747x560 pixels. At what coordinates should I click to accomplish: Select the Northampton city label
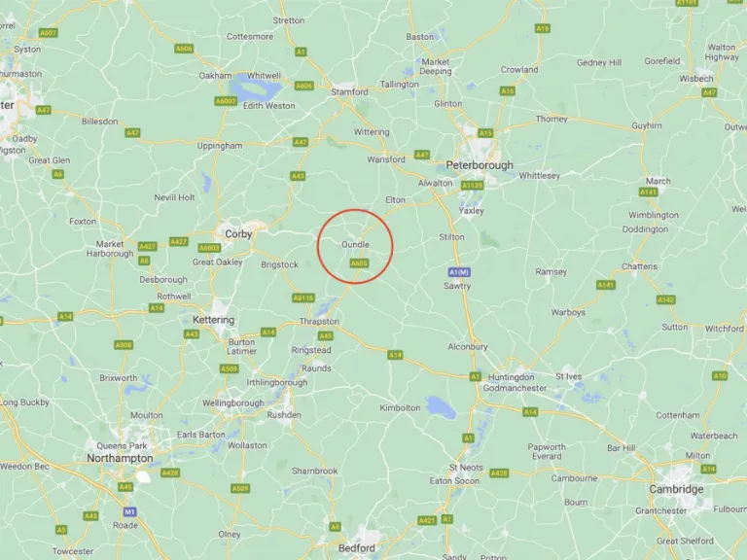tap(120, 458)
